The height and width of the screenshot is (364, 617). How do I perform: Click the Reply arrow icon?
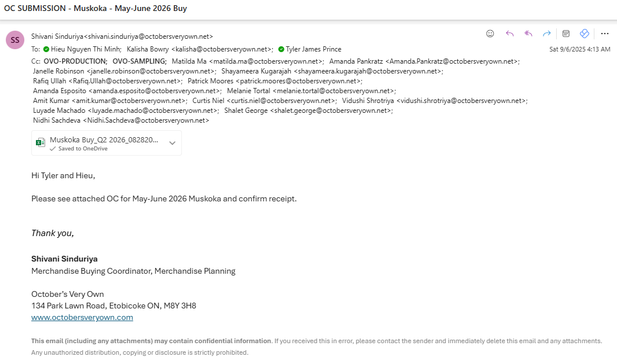pyautogui.click(x=510, y=34)
